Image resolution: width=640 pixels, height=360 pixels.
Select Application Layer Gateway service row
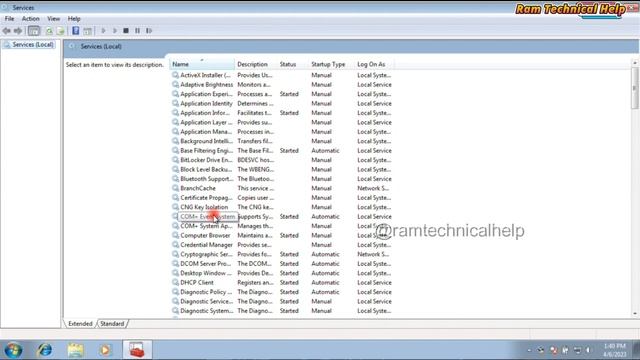[282, 122]
